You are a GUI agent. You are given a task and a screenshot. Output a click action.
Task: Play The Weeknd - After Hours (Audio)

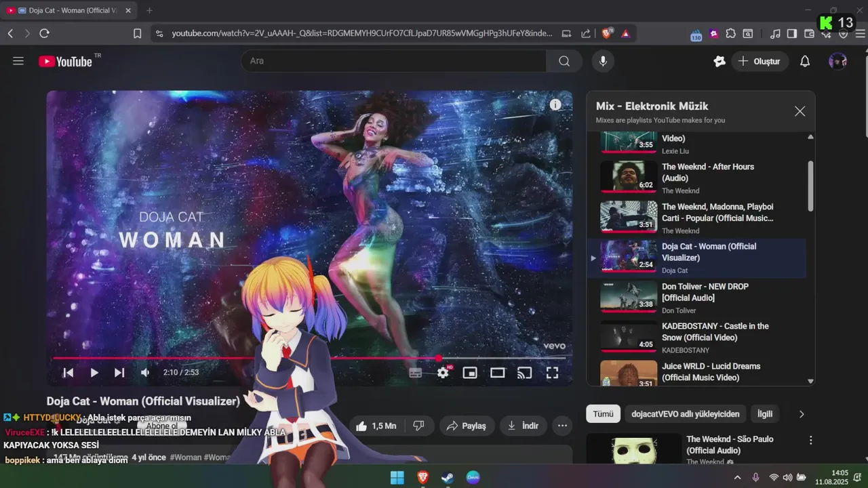pyautogui.click(x=696, y=178)
